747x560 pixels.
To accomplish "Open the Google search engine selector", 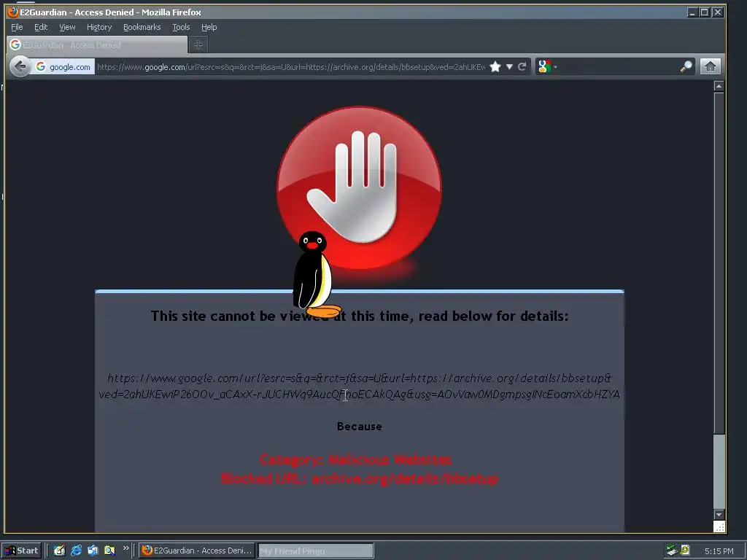I will coord(547,66).
